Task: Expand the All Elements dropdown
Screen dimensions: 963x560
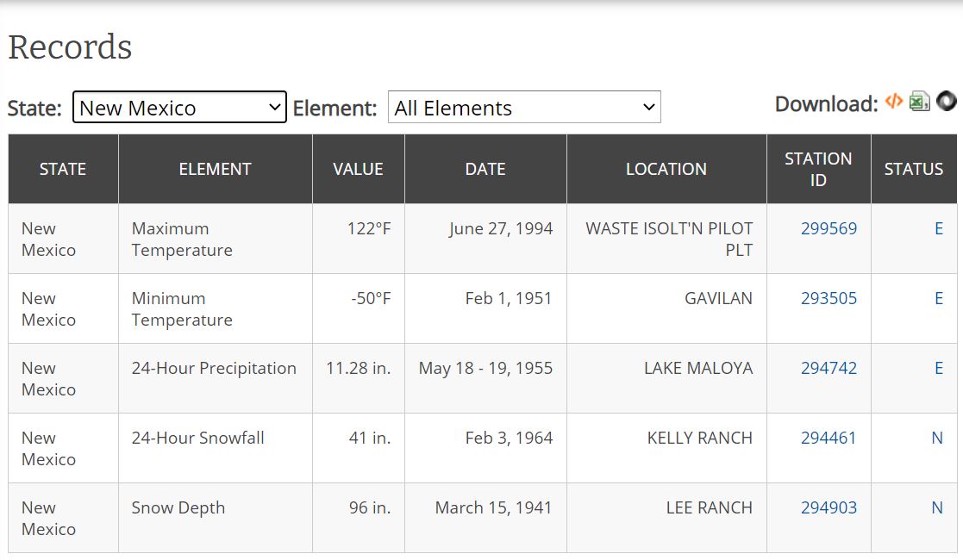Action: pos(524,108)
